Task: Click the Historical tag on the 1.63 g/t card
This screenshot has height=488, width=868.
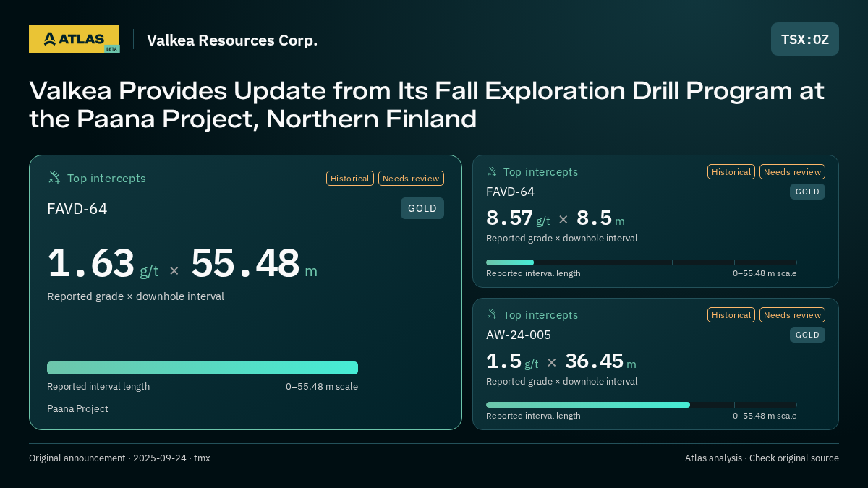Action: coord(350,178)
